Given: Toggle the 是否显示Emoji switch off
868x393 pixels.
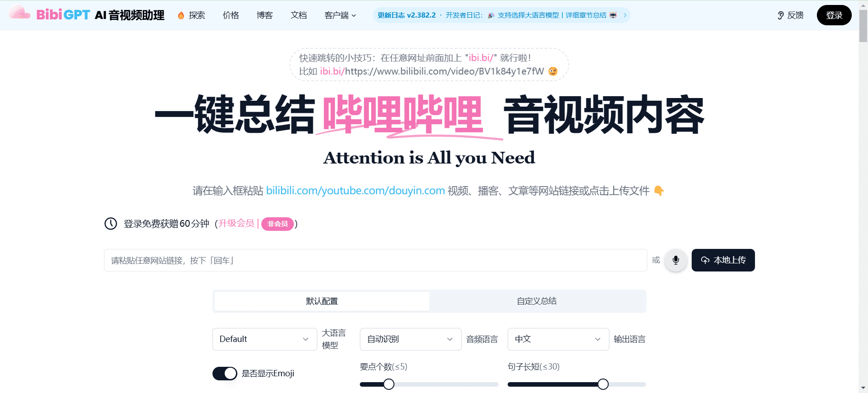Looking at the screenshot, I should 225,374.
